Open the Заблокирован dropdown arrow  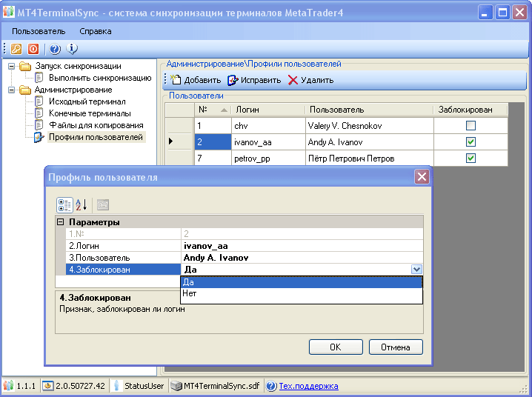coord(416,270)
